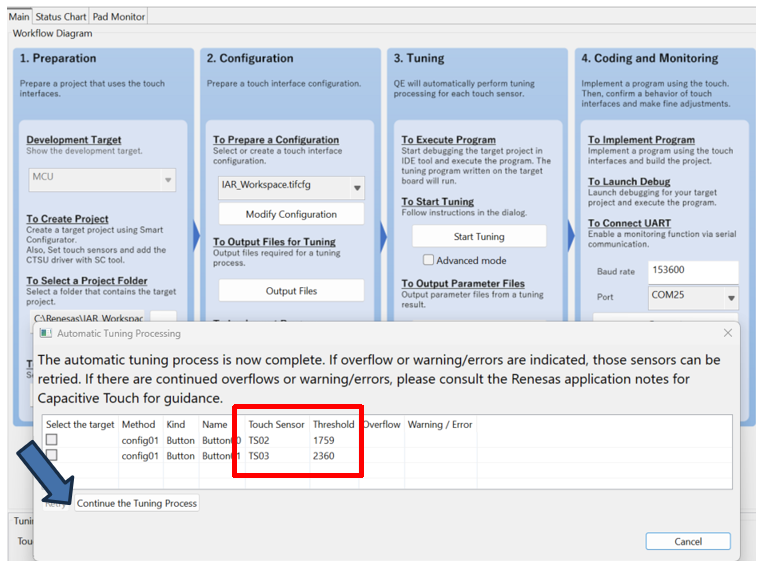
Task: Open the MCU development target dropdown
Action: tap(167, 181)
